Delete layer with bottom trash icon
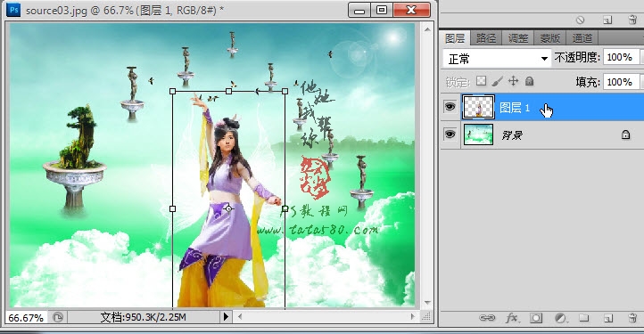The width and height of the screenshot is (644, 334). [633, 318]
